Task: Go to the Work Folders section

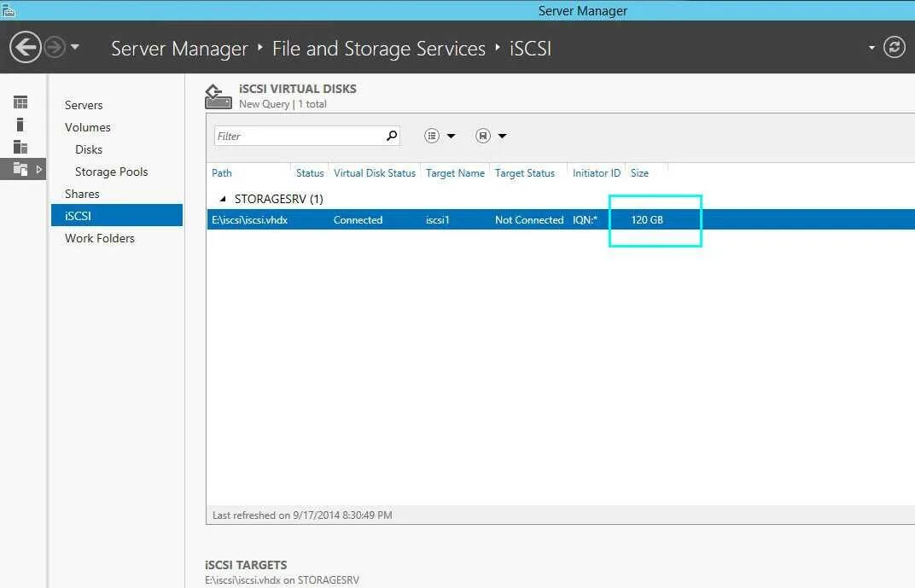Action: pos(99,238)
